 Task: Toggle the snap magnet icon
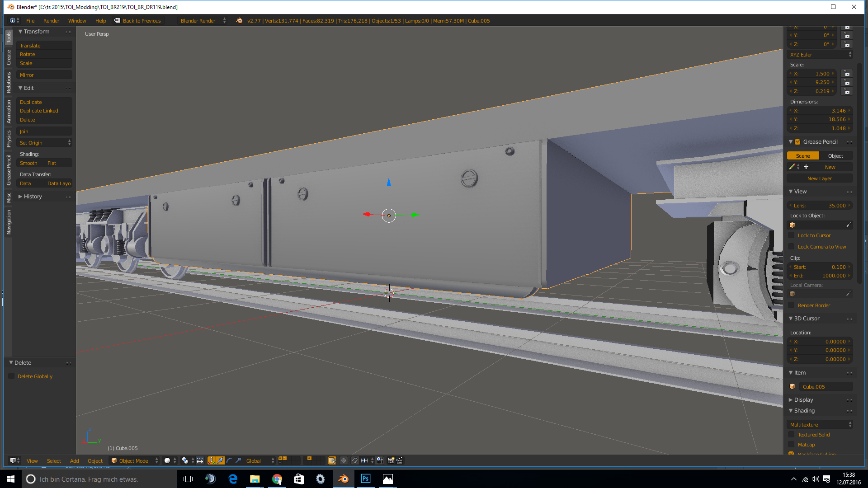click(355, 460)
